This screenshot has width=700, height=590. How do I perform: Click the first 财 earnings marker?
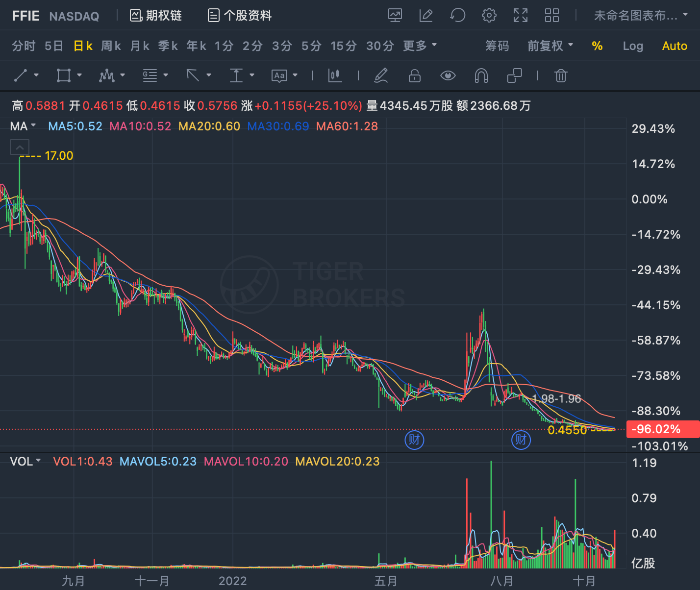(x=414, y=440)
